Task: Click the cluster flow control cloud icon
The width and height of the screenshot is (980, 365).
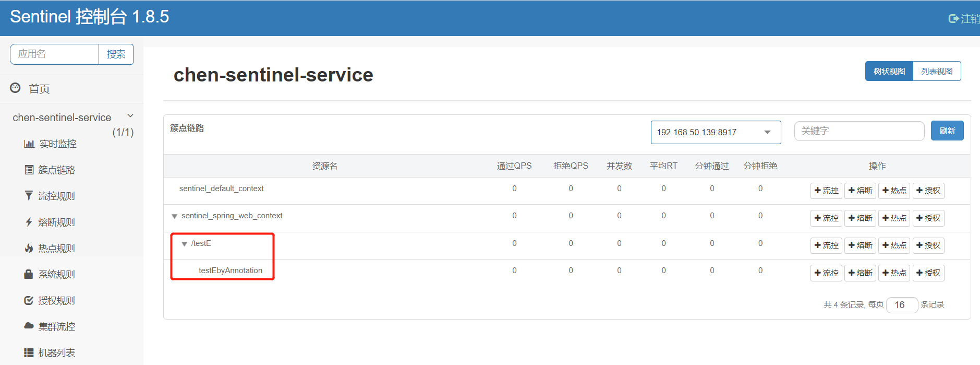Action: click(x=29, y=326)
